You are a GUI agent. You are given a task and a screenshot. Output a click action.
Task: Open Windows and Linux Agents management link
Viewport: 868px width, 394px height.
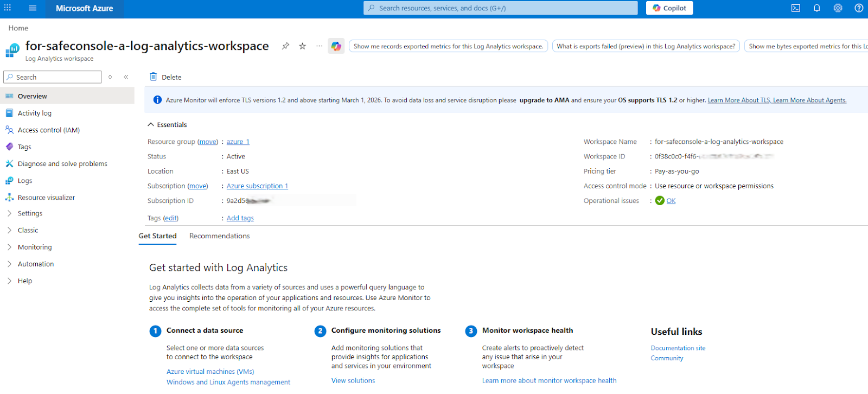228,382
